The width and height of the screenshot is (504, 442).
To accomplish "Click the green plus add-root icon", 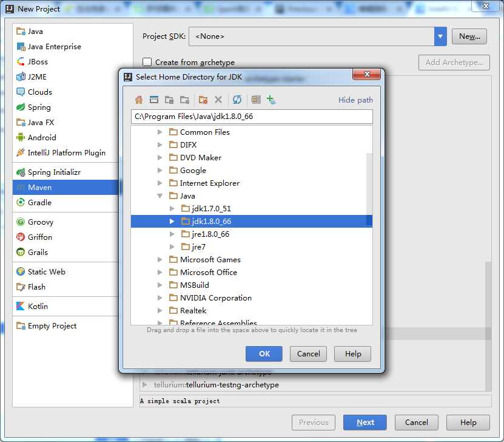I will (x=271, y=100).
